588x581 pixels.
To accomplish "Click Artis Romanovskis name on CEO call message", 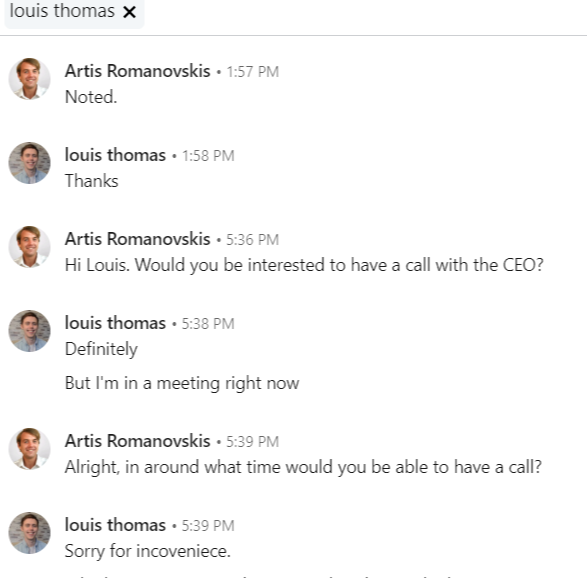I will [137, 239].
